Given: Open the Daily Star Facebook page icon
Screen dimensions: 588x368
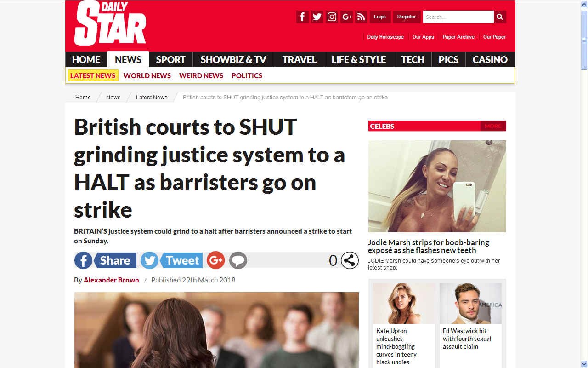Looking at the screenshot, I should pos(302,17).
